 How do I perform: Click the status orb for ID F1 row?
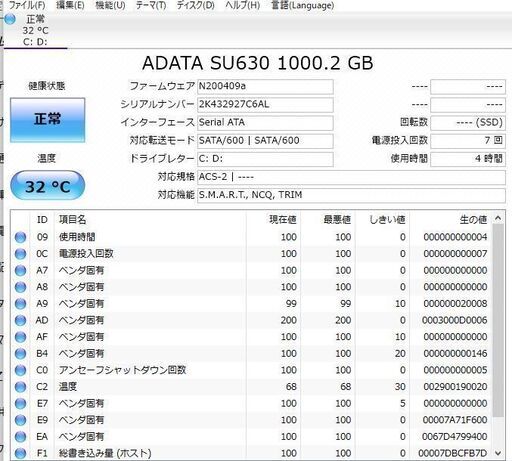[20, 453]
